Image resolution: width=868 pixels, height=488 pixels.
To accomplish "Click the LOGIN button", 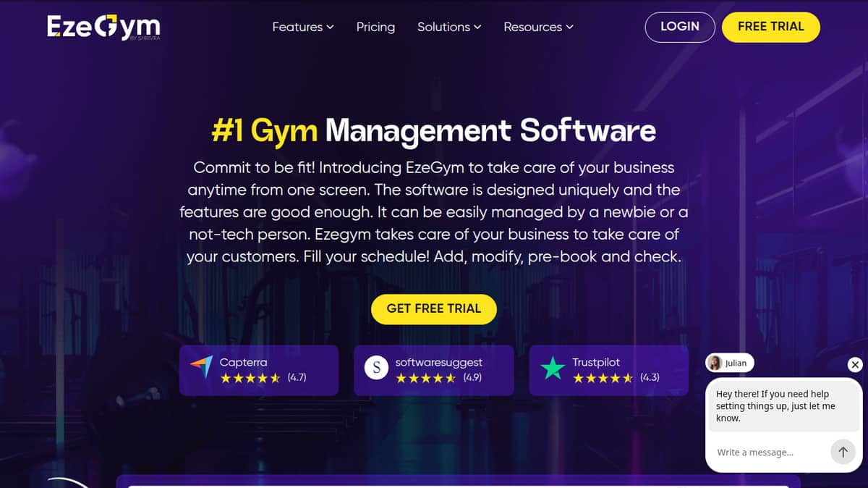I will click(680, 27).
